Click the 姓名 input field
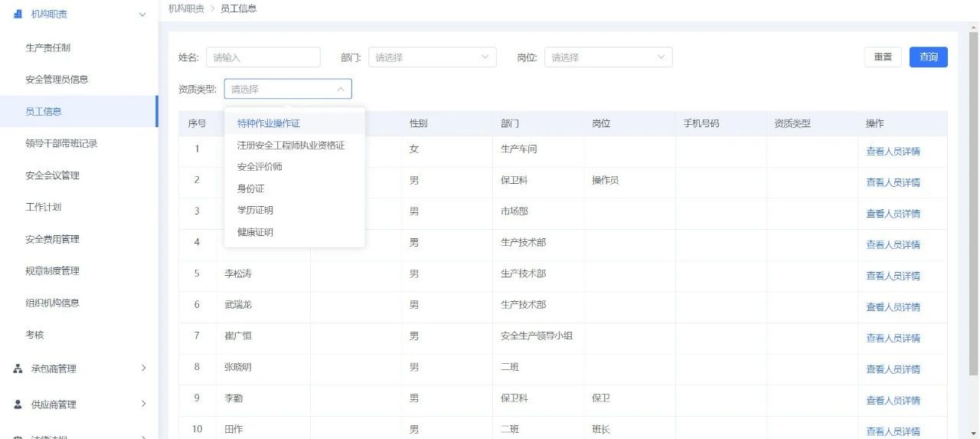 click(x=263, y=57)
